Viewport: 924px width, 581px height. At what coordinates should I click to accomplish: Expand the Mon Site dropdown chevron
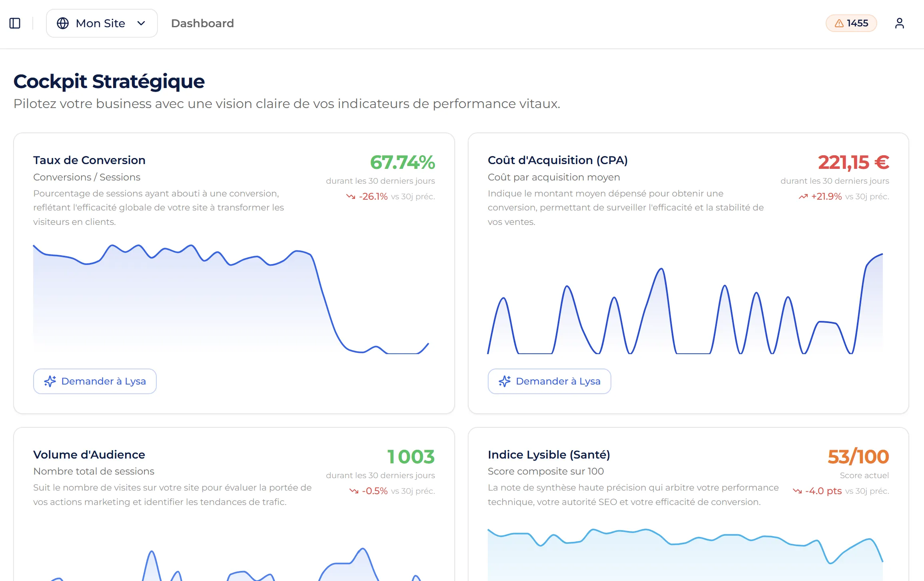coord(141,23)
